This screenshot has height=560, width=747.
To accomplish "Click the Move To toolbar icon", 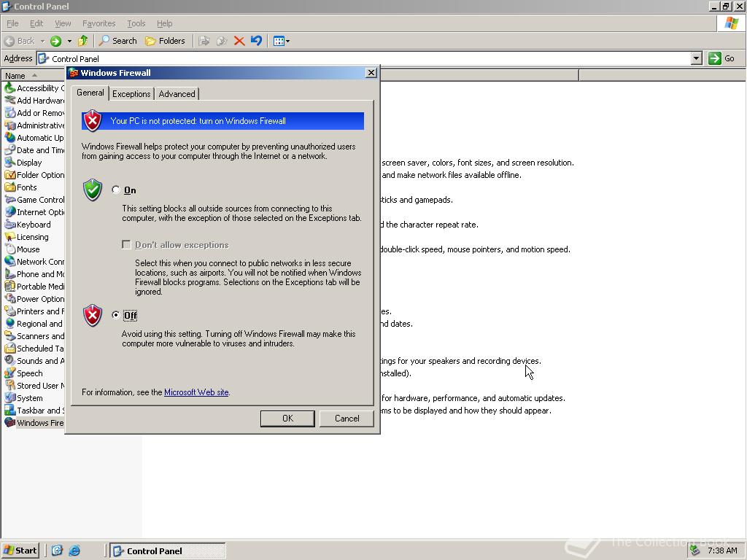I will [204, 41].
